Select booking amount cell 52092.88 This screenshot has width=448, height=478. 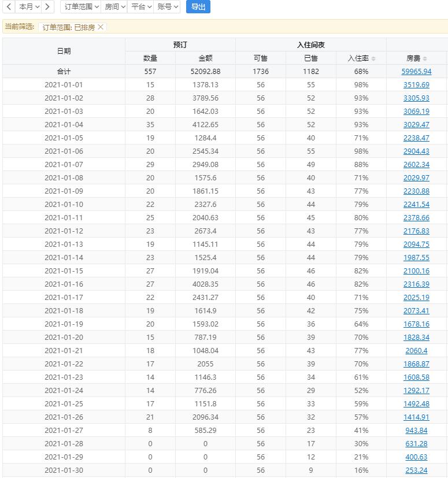pyautogui.click(x=205, y=71)
